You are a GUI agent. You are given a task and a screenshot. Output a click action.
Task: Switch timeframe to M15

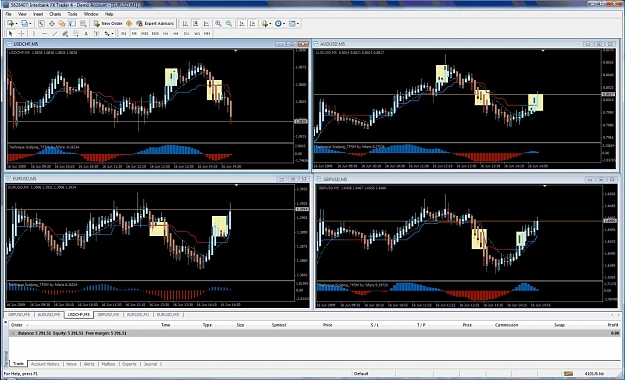(x=145, y=33)
